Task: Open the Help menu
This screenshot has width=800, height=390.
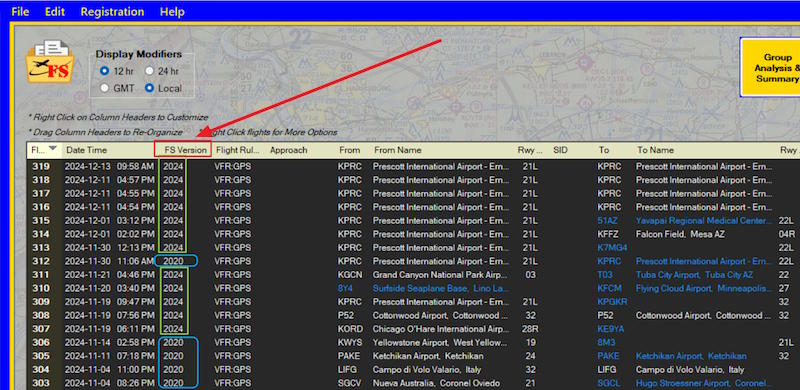Action: [x=172, y=11]
